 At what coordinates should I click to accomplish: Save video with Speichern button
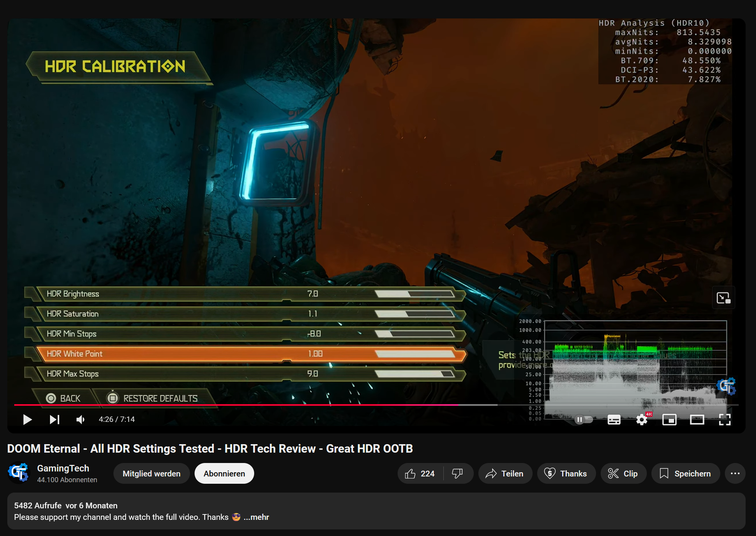coord(685,473)
